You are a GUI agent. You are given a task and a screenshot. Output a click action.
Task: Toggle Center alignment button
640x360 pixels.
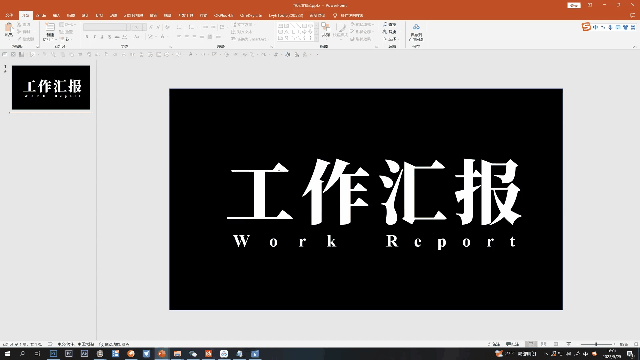(187, 36)
